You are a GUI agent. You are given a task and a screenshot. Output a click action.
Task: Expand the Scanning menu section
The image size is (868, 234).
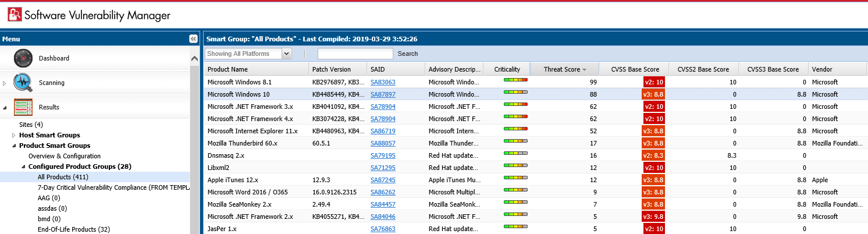(x=5, y=83)
